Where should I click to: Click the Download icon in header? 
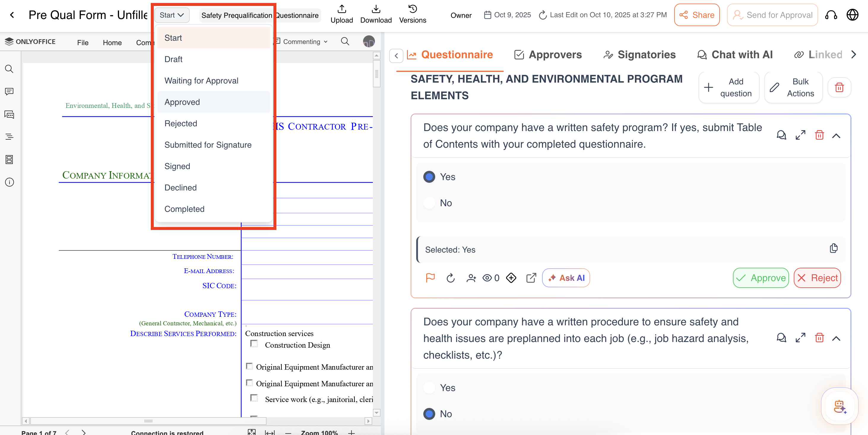[376, 9]
